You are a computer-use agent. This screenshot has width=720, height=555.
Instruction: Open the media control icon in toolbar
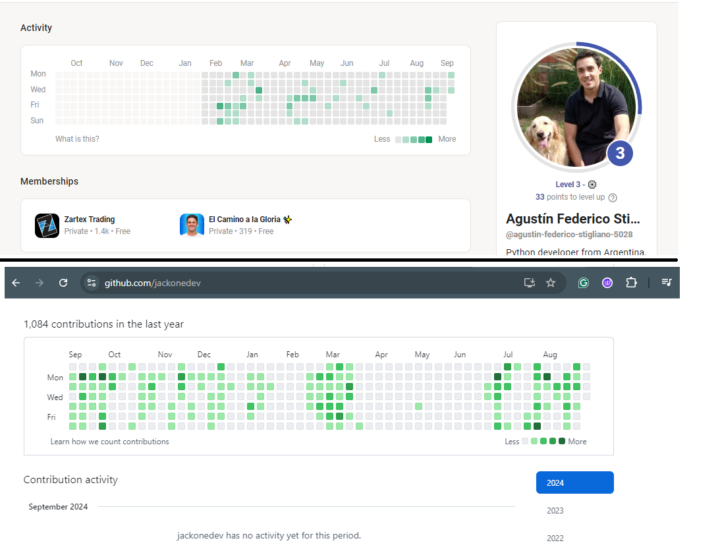click(667, 282)
